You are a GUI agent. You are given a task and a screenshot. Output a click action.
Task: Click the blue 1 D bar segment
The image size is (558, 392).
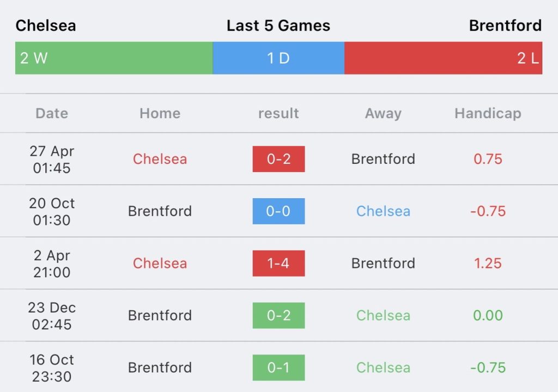click(x=278, y=58)
